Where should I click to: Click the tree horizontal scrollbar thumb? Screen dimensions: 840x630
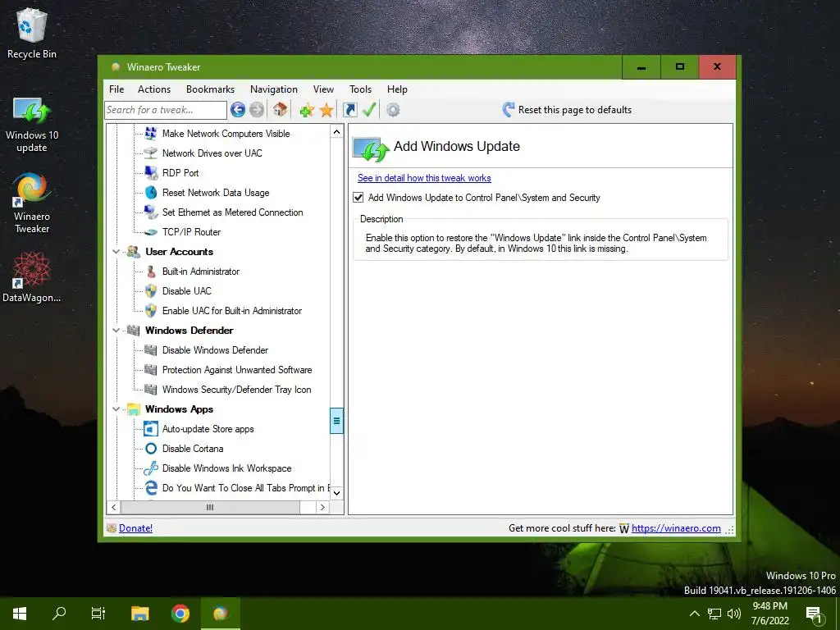click(210, 507)
